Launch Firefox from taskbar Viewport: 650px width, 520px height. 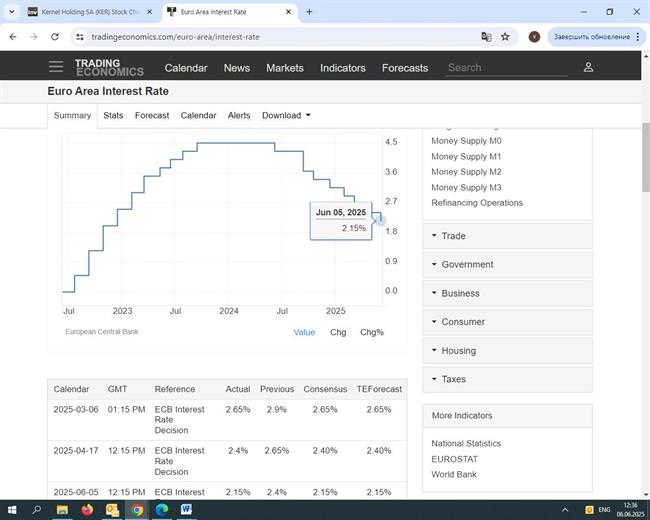(87, 510)
